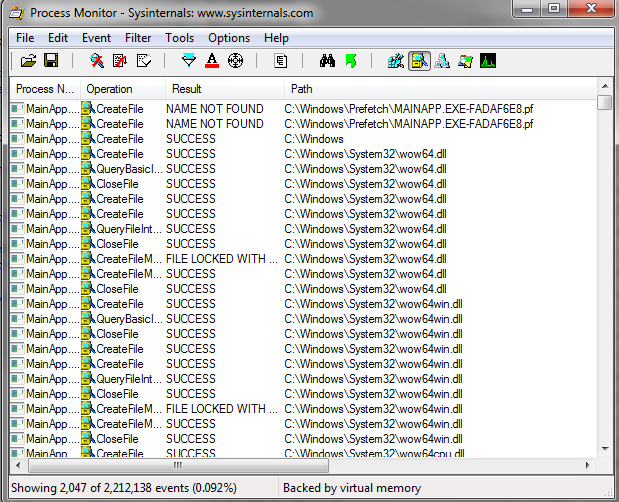This screenshot has width=619, height=502.
Task: Open the Filter menu
Action: click(x=138, y=38)
